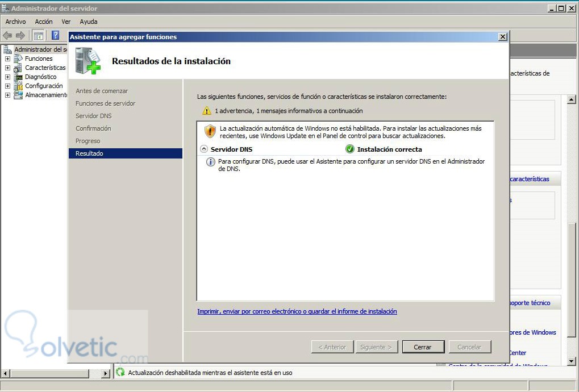Click scroll up arrow in Server Manager pane
The width and height of the screenshot is (579, 392).
[572, 99]
